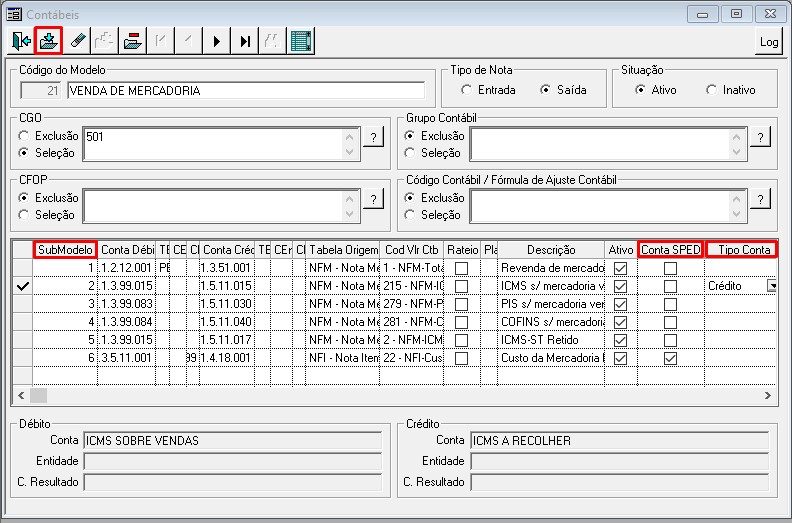The image size is (792, 523).
Task: Toggle Conta SPED checkbox for ICMS-ST Retido
Action: [x=670, y=340]
